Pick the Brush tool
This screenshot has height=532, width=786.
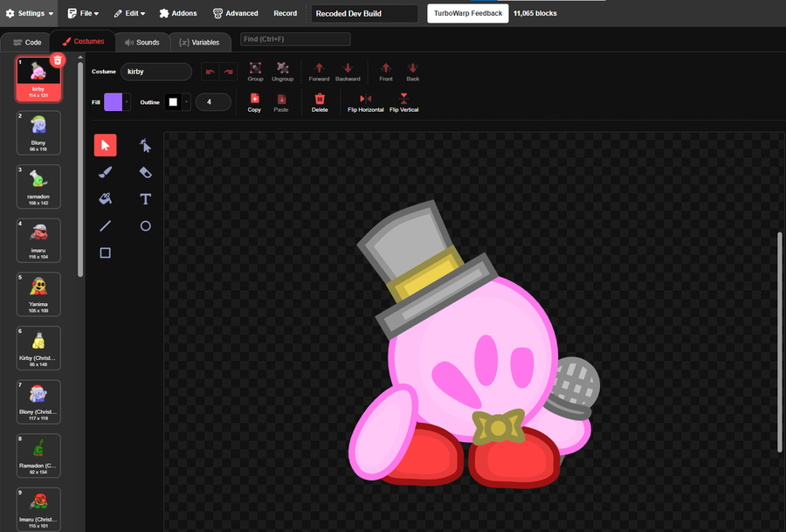(106, 172)
